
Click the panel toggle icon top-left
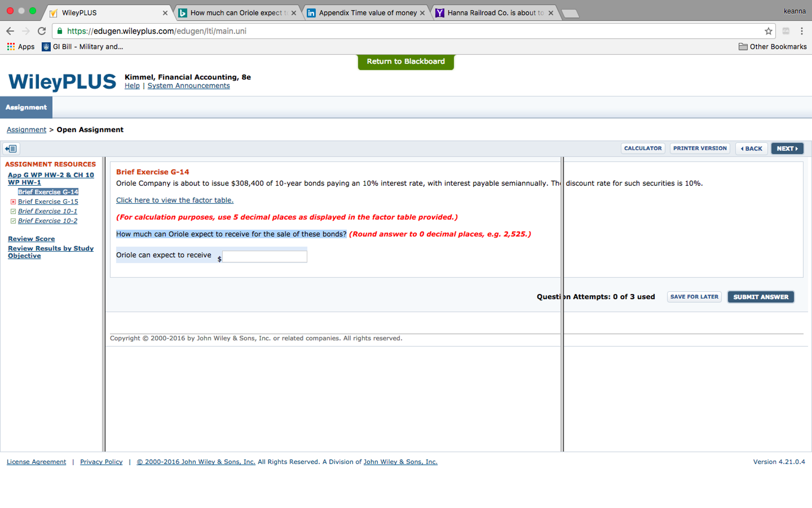click(x=11, y=149)
